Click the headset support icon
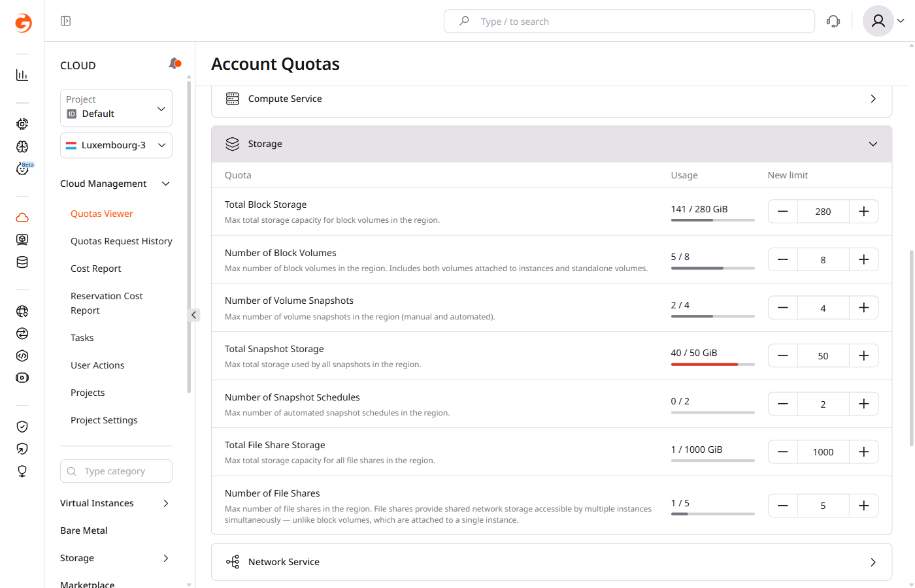The height and width of the screenshot is (588, 915). click(833, 21)
